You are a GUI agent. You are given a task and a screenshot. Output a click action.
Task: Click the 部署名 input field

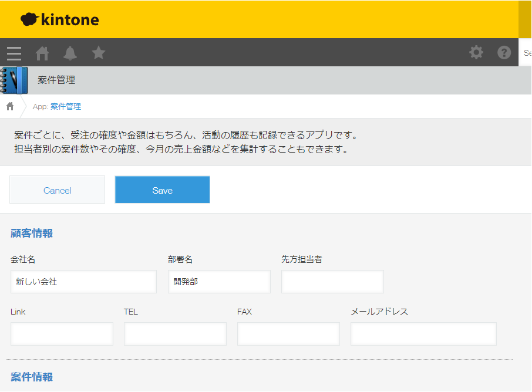[219, 282]
